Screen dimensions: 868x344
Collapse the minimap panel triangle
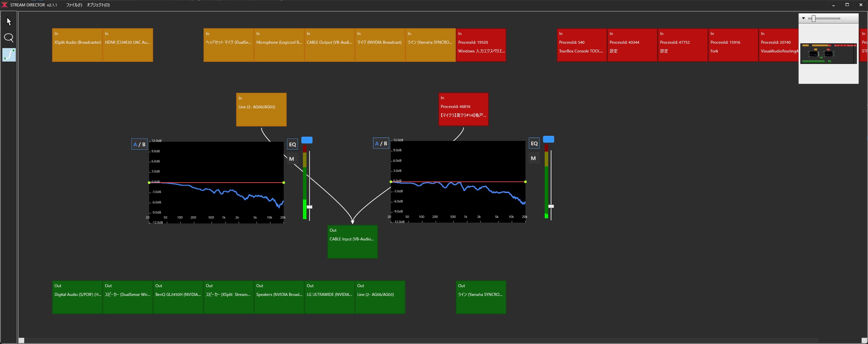tap(803, 18)
